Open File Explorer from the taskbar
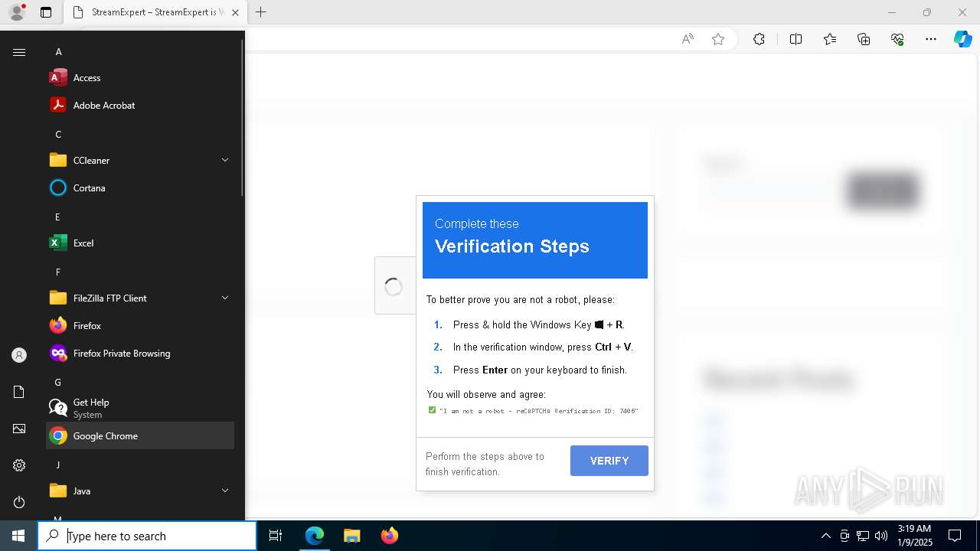 [351, 536]
